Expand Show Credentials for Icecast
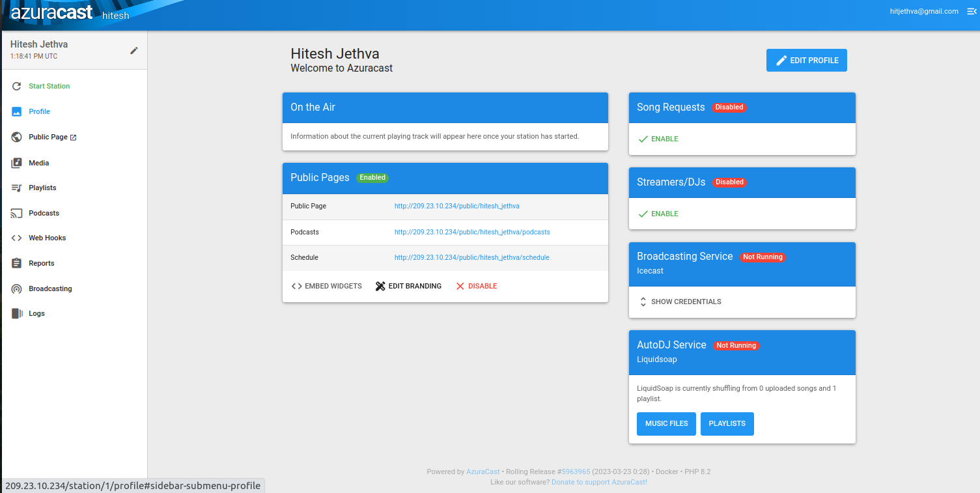The width and height of the screenshot is (980, 493). [x=679, y=302]
